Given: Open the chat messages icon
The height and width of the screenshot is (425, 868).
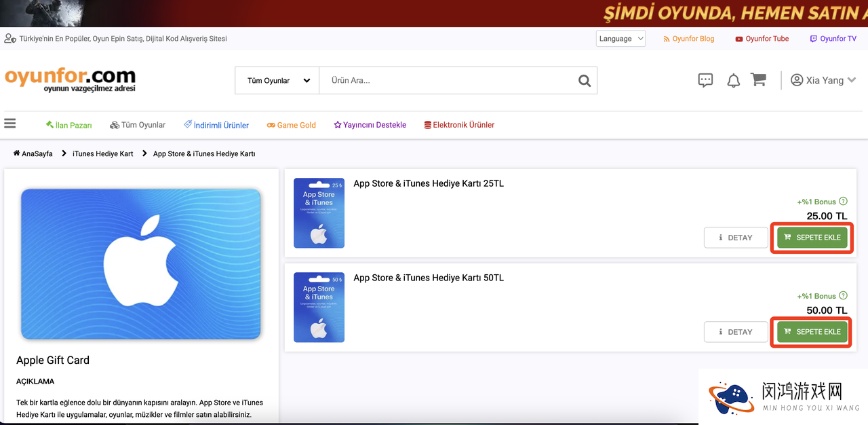Looking at the screenshot, I should pos(705,80).
